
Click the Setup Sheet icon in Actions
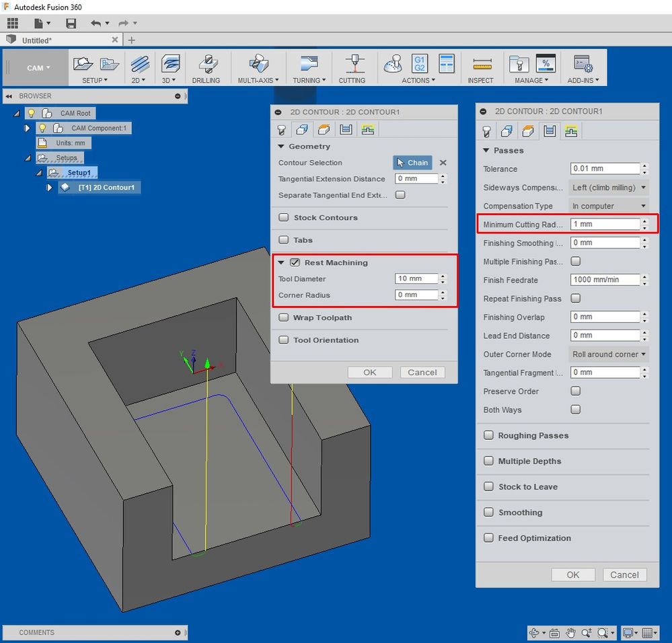click(x=446, y=65)
